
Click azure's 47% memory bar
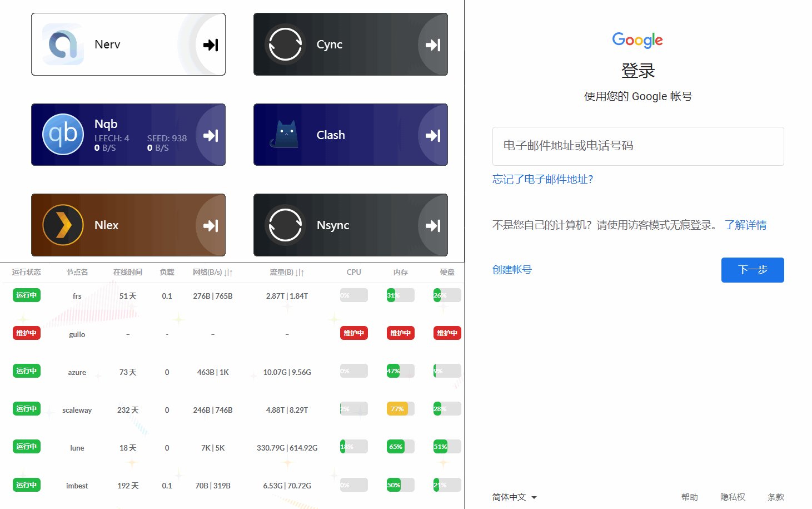(x=401, y=371)
